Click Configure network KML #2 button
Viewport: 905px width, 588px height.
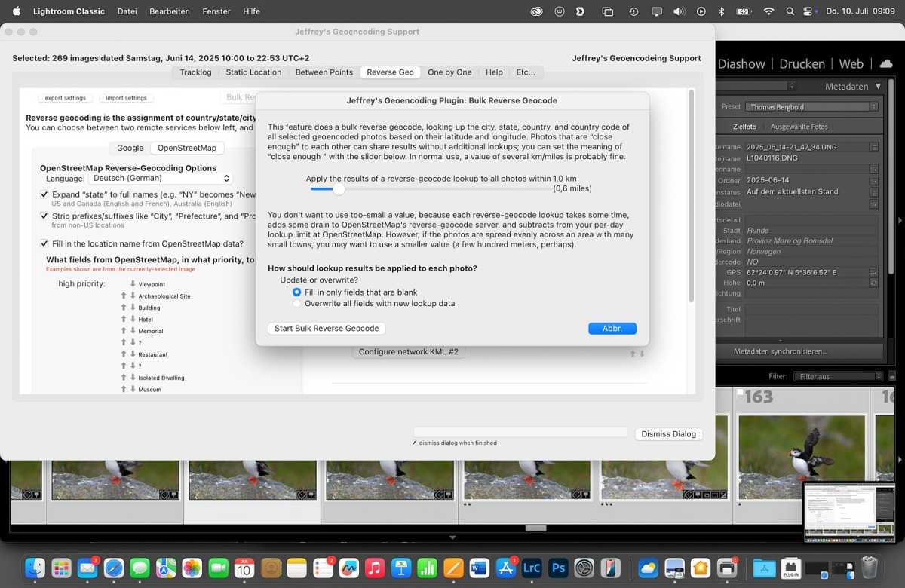[408, 352]
